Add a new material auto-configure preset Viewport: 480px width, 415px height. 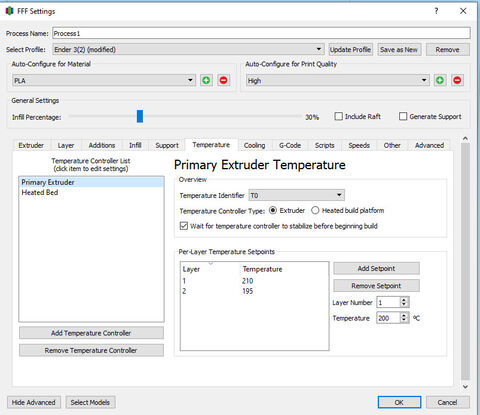coord(206,80)
